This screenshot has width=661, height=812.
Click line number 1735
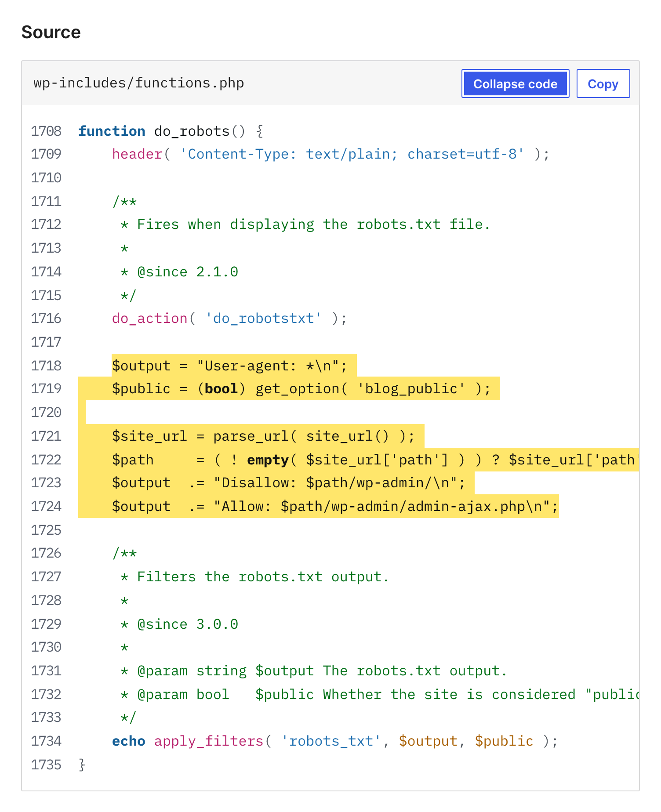click(46, 765)
